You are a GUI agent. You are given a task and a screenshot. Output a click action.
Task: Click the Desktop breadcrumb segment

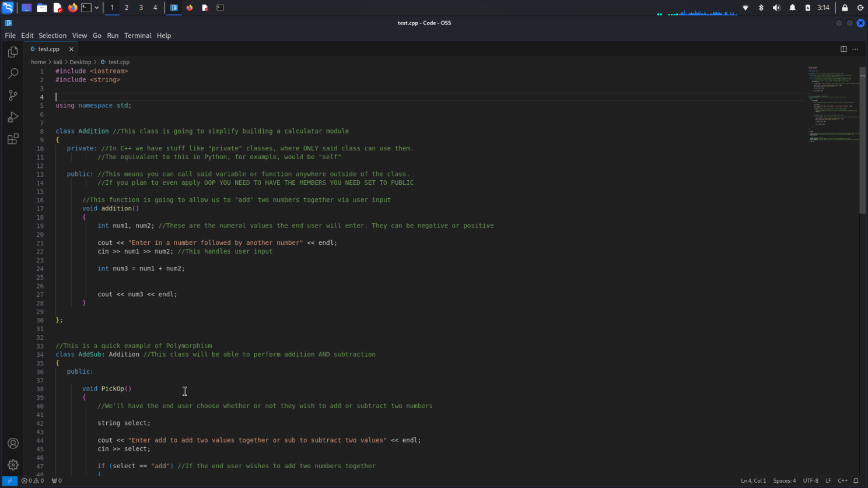pos(80,62)
